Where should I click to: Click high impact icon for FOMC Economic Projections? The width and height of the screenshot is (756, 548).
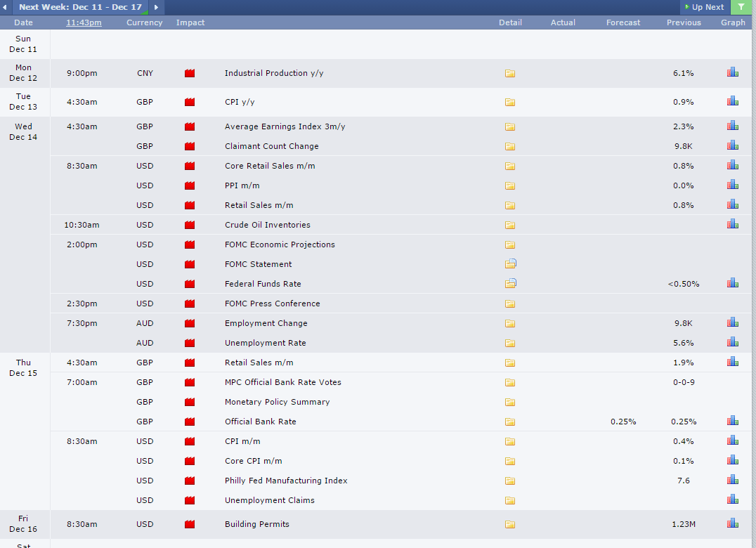coord(190,244)
